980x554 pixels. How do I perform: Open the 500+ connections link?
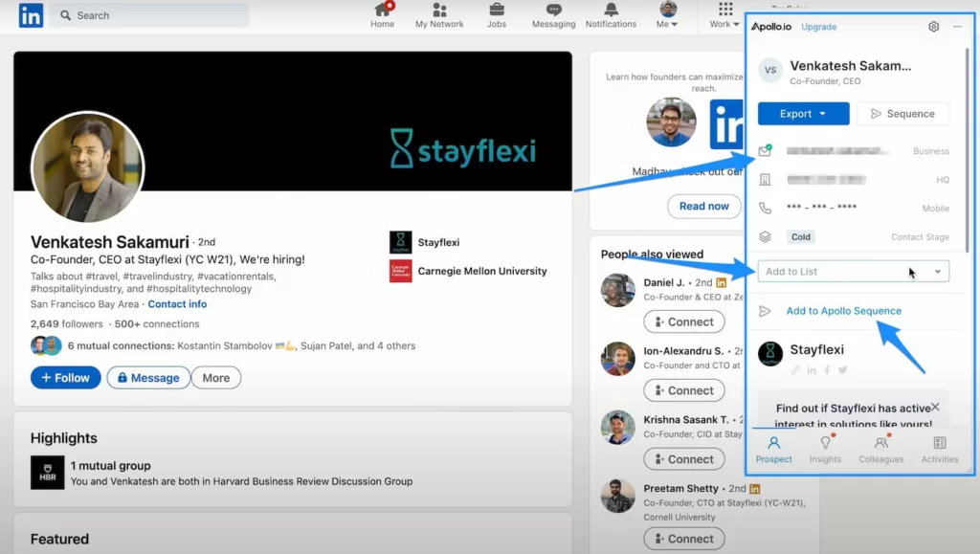(157, 324)
